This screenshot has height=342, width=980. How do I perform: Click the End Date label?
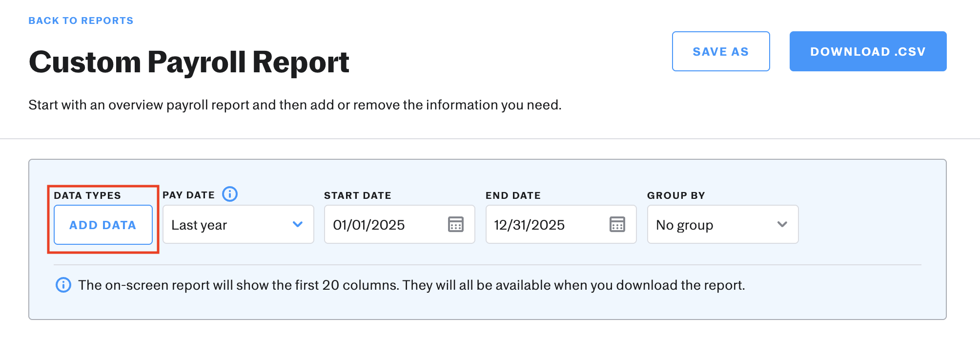pyautogui.click(x=513, y=195)
